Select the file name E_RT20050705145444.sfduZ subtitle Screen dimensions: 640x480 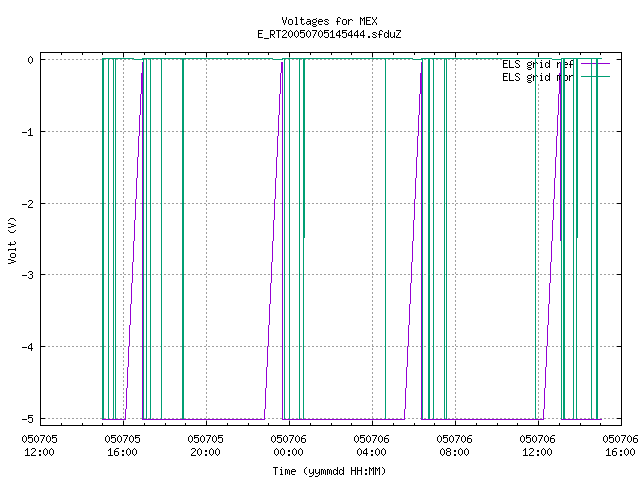pyautogui.click(x=329, y=34)
